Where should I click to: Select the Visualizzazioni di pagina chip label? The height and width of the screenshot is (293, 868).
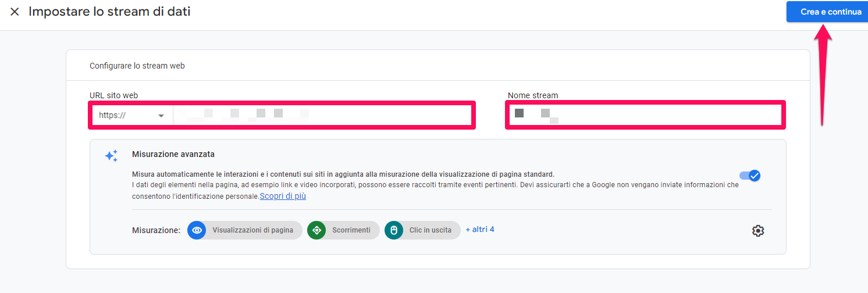click(x=253, y=230)
